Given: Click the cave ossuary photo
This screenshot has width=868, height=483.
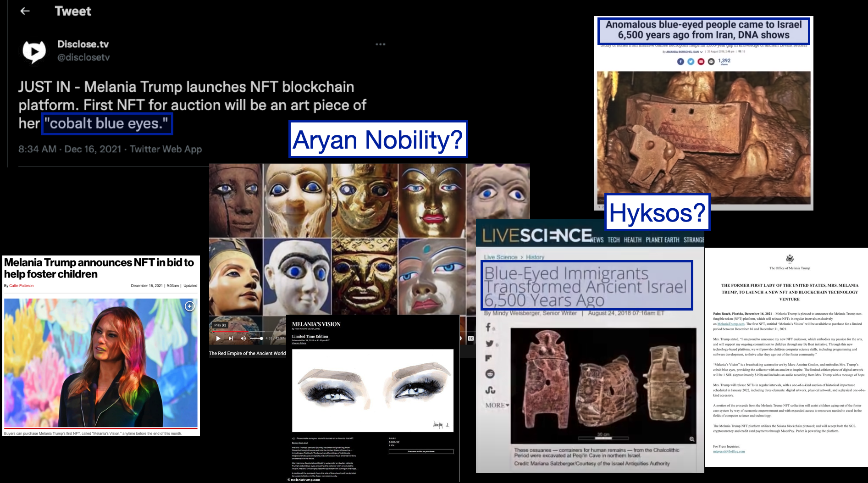Looking at the screenshot, I should tap(703, 138).
